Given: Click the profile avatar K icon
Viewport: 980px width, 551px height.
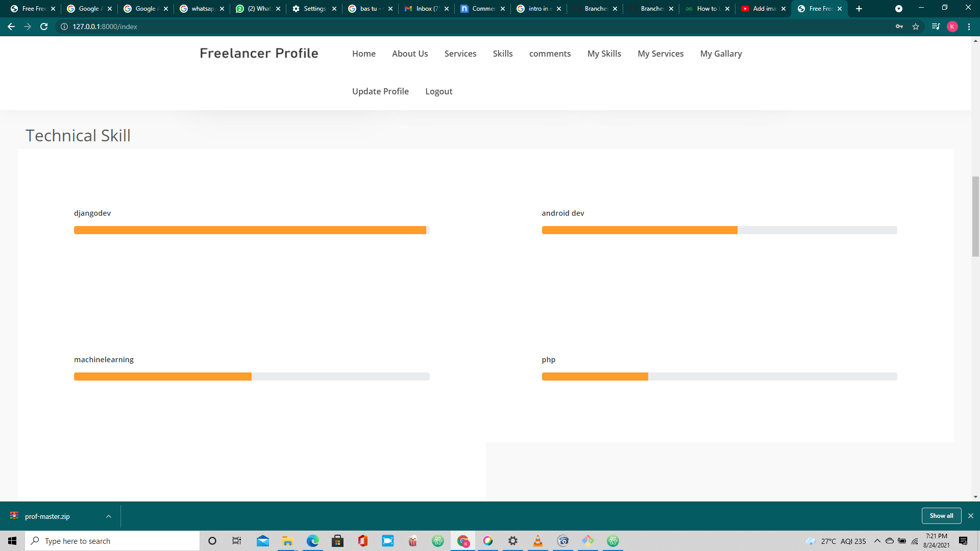Looking at the screenshot, I should point(952,27).
